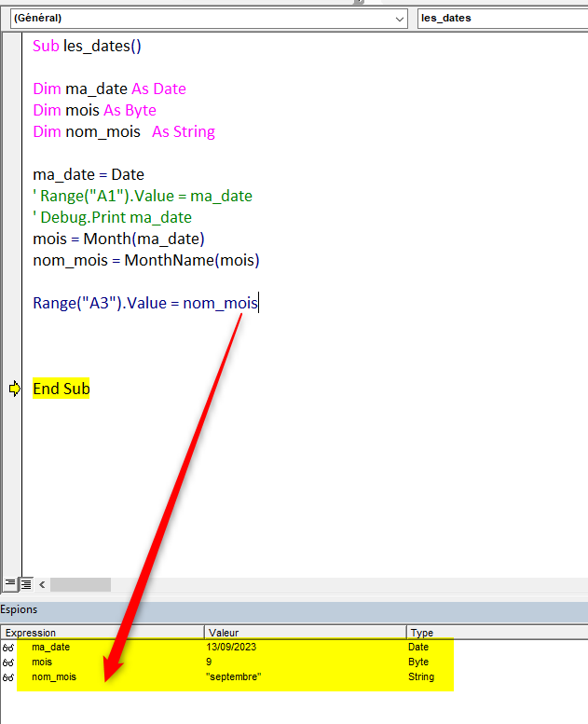Click the Date type cell
Screen dimensions: 588x724
coord(418,647)
